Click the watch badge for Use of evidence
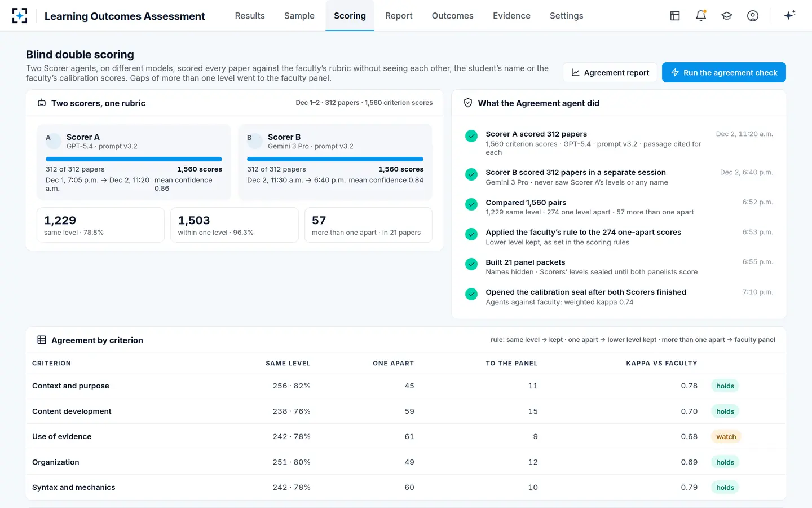The width and height of the screenshot is (812, 508). tap(726, 436)
